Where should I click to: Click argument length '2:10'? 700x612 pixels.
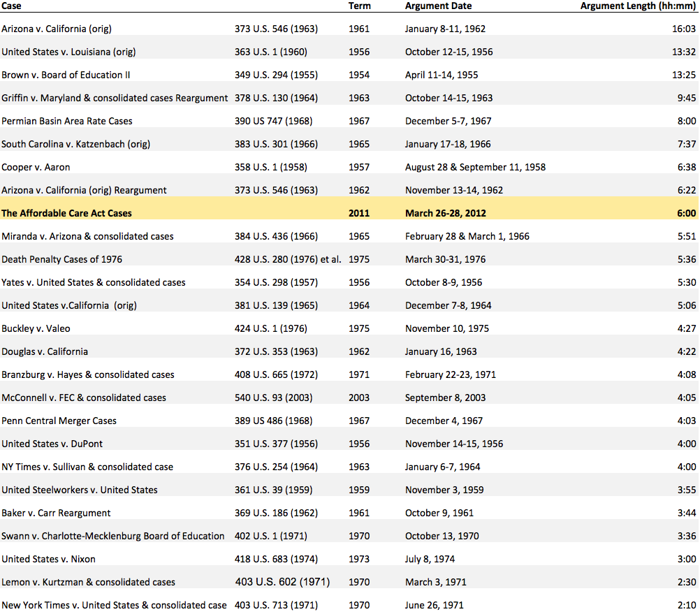click(x=687, y=605)
